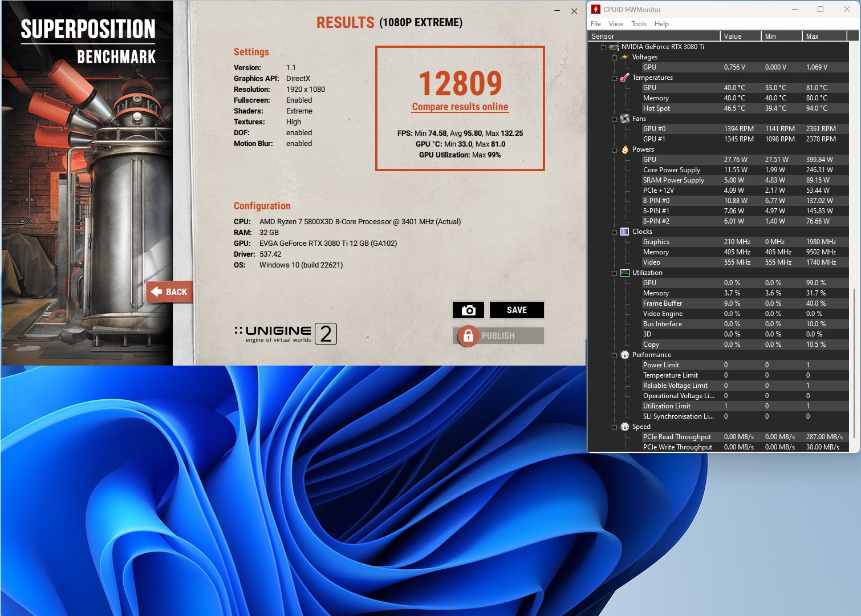Click the 81.0 °C max GPU temperature value
The height and width of the screenshot is (616, 861).
coord(817,88)
